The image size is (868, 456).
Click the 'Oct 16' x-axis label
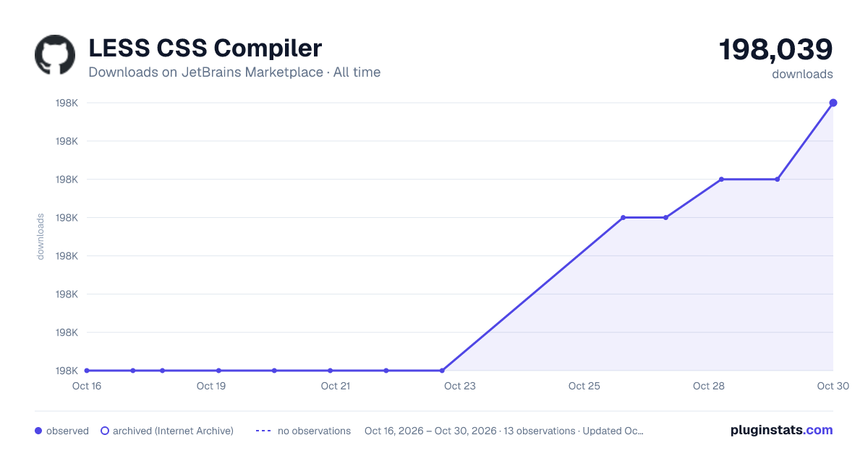point(87,386)
